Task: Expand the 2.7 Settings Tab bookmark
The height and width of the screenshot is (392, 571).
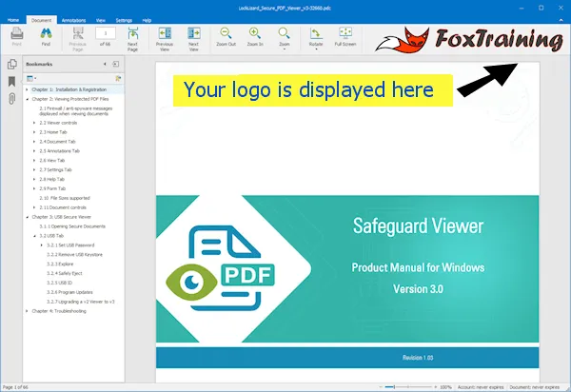Action: [34, 170]
